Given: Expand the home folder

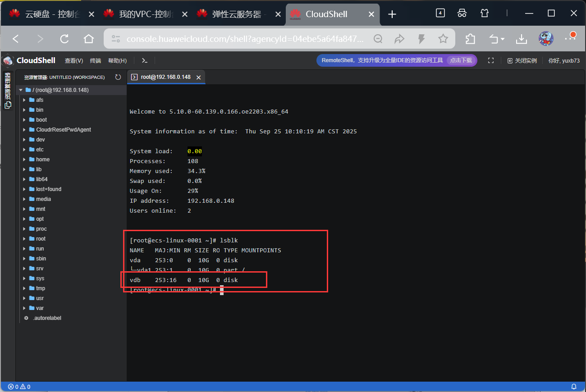Looking at the screenshot, I should (24, 160).
